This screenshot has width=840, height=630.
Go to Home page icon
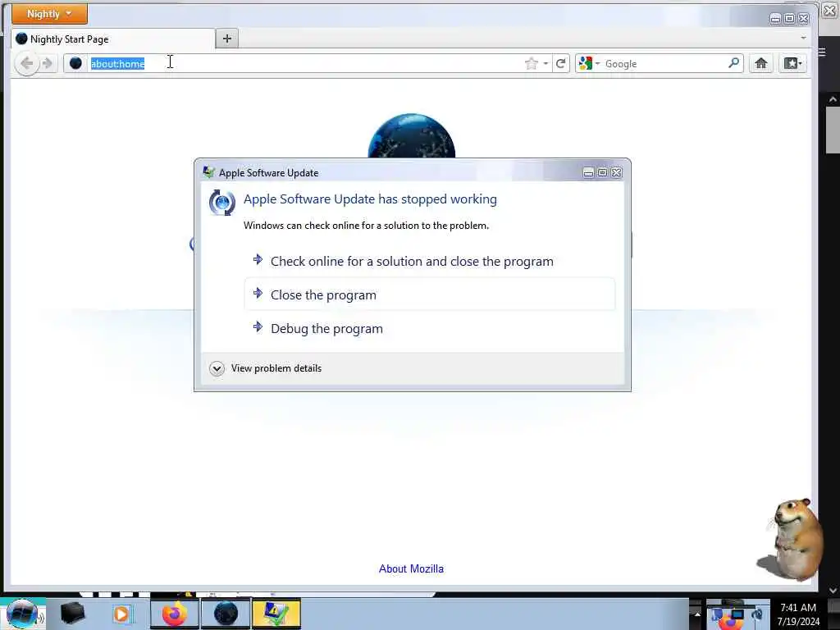[x=760, y=64]
